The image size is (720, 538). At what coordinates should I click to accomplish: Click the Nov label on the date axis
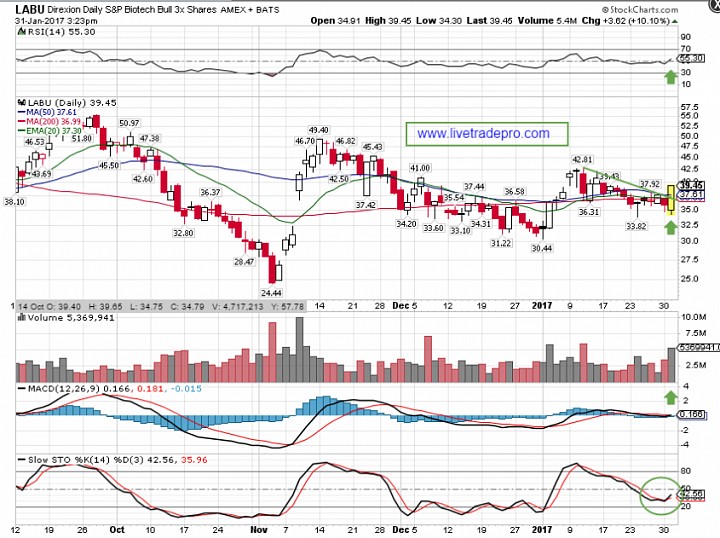(259, 530)
